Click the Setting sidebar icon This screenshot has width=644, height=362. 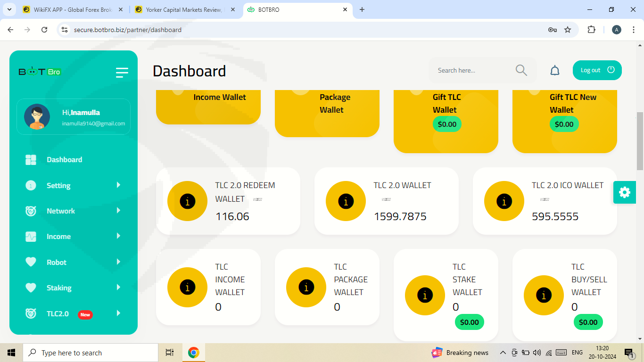[x=31, y=186]
